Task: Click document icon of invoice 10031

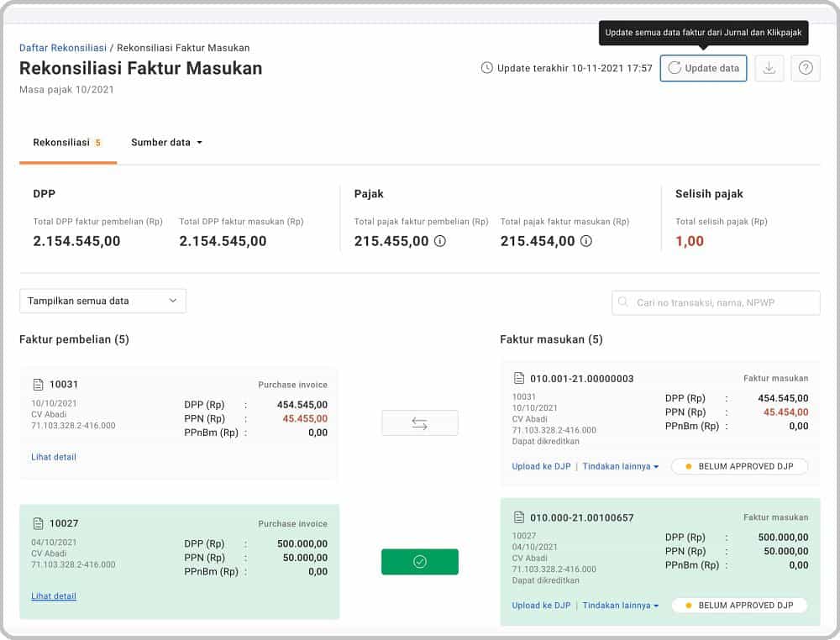Action: point(38,385)
